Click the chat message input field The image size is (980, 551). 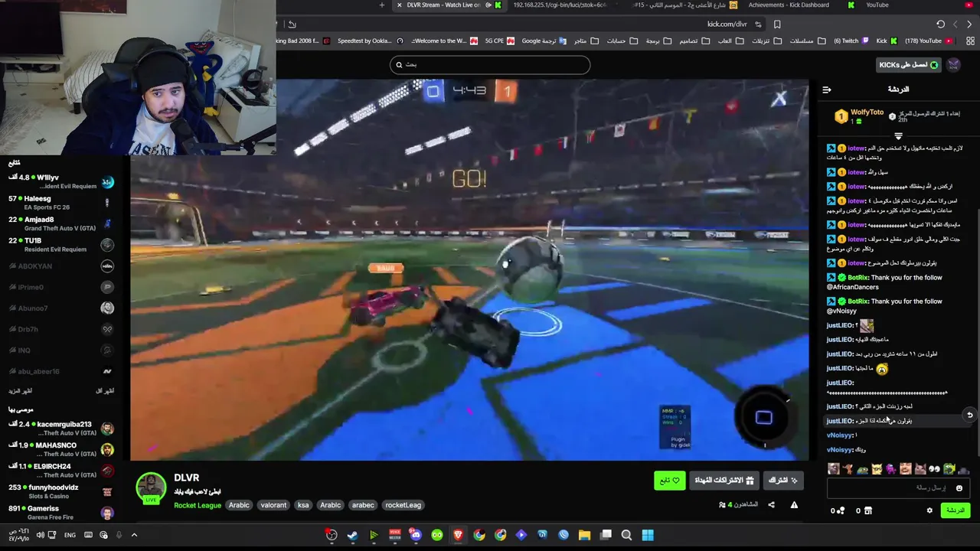point(899,488)
